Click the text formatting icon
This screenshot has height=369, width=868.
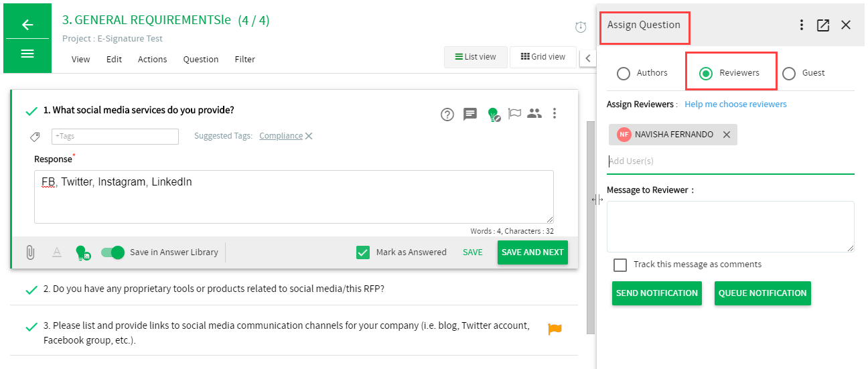pyautogui.click(x=57, y=252)
